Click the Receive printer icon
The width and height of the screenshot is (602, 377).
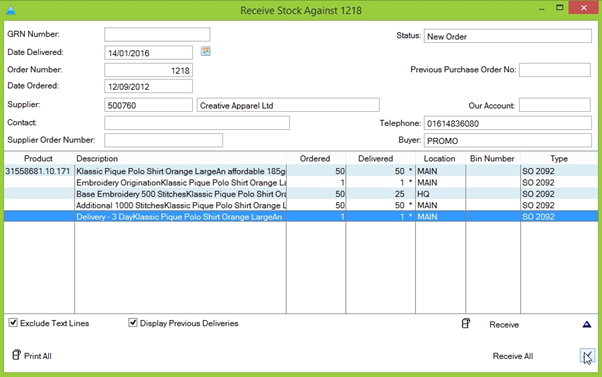click(466, 324)
